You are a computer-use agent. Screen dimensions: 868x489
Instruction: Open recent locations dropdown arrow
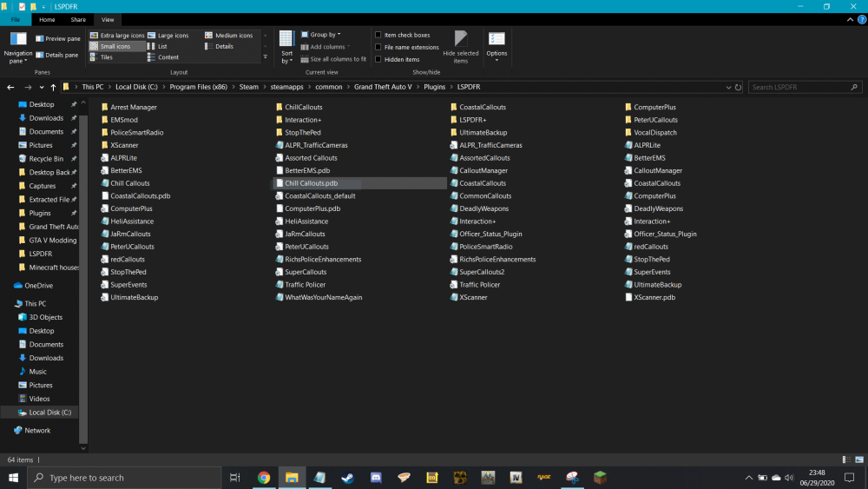pyautogui.click(x=42, y=87)
